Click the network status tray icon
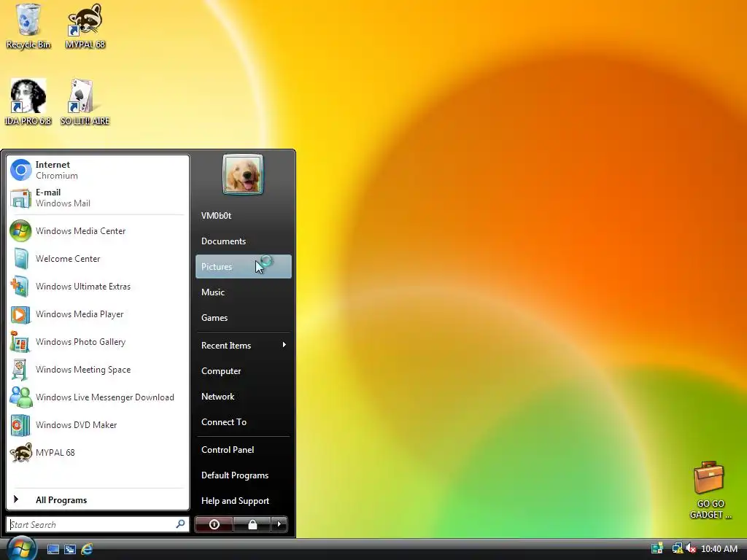Viewport: 747px width, 560px height. click(677, 548)
